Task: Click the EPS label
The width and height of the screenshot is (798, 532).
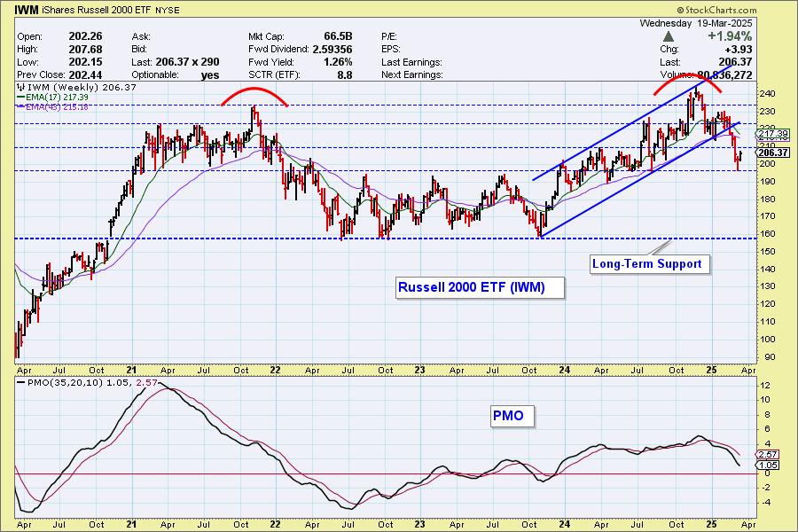Action: (390, 49)
